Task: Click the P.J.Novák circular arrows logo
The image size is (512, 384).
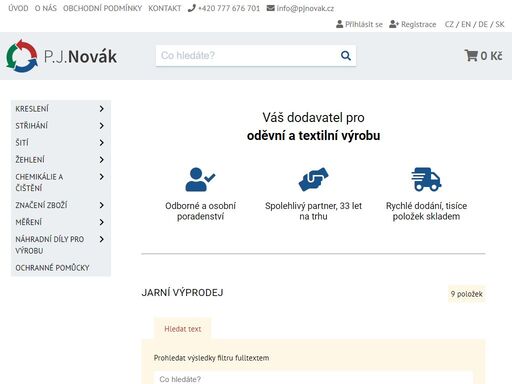Action: pyautogui.click(x=22, y=56)
